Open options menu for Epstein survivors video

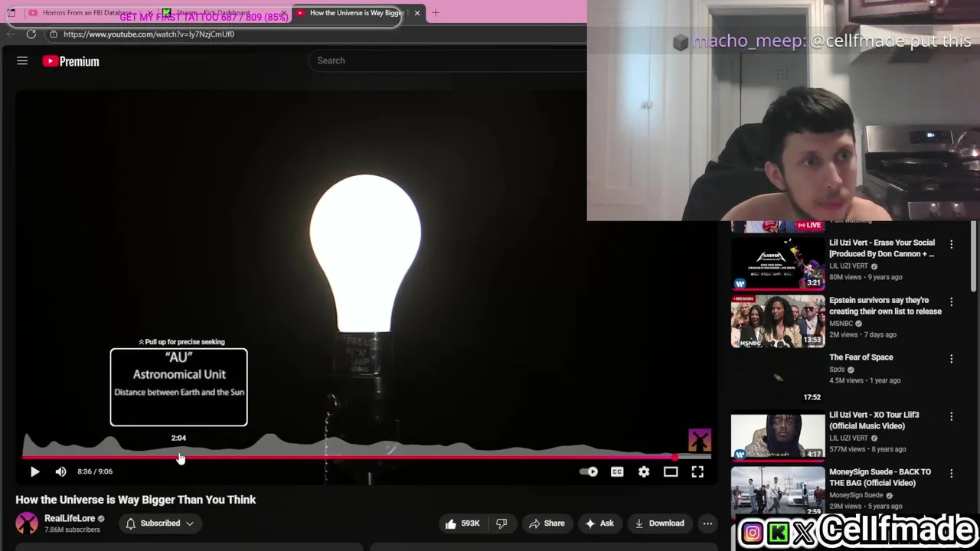(x=952, y=302)
